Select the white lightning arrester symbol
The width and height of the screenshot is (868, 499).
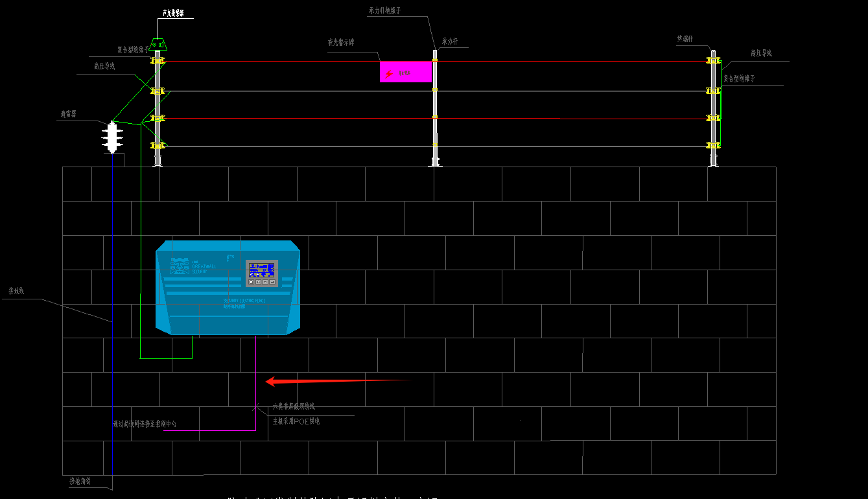113,138
